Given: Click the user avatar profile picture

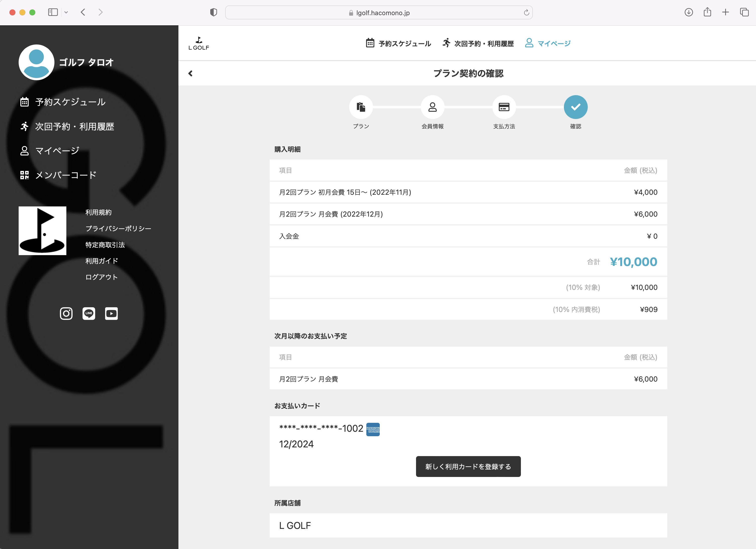Looking at the screenshot, I should (x=36, y=62).
